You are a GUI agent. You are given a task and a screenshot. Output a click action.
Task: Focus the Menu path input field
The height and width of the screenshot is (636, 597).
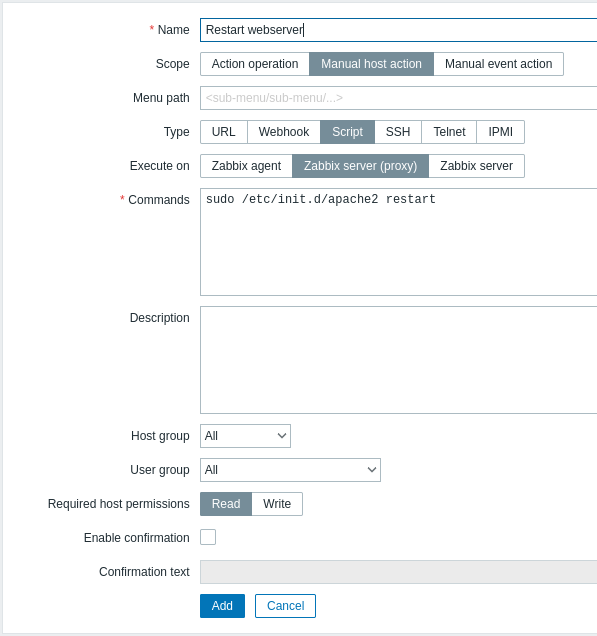pos(398,98)
